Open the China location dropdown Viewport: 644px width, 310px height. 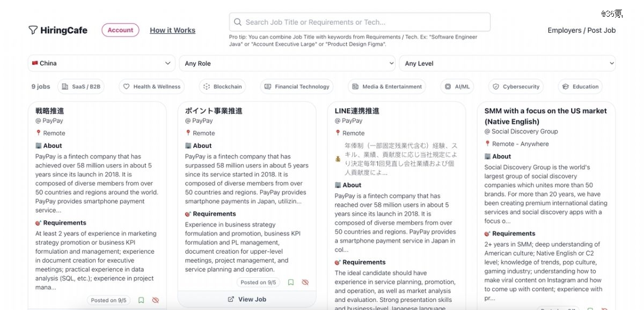pyautogui.click(x=101, y=63)
